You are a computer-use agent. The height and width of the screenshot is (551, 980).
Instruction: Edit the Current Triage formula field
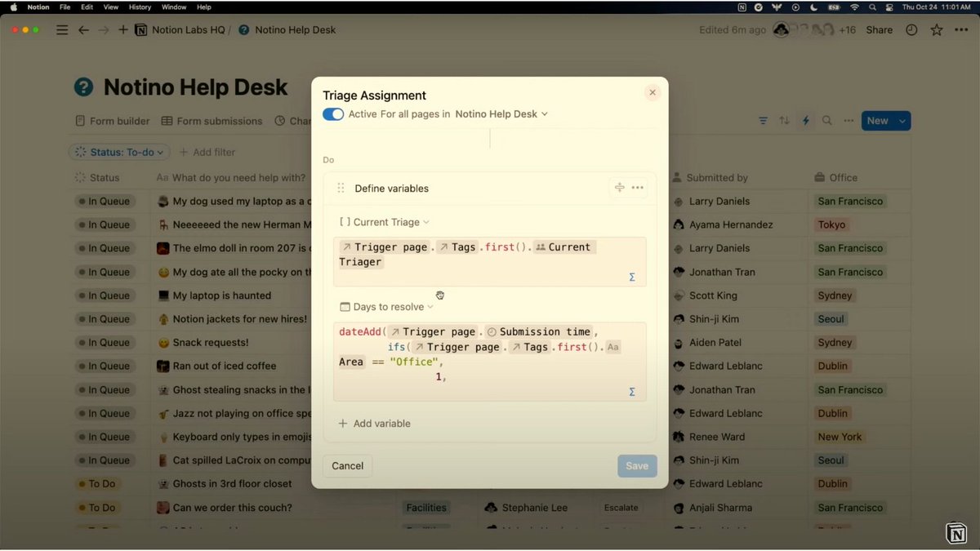(490, 261)
